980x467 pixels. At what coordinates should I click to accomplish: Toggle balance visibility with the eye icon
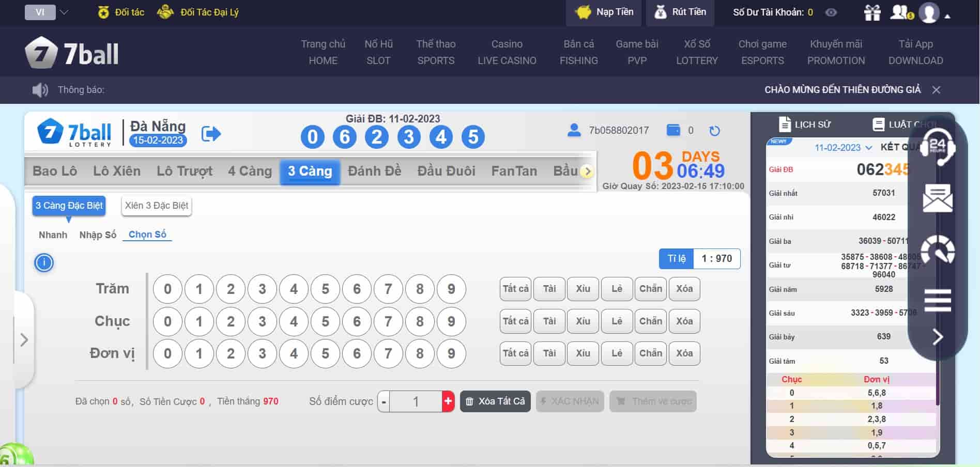pos(832,12)
